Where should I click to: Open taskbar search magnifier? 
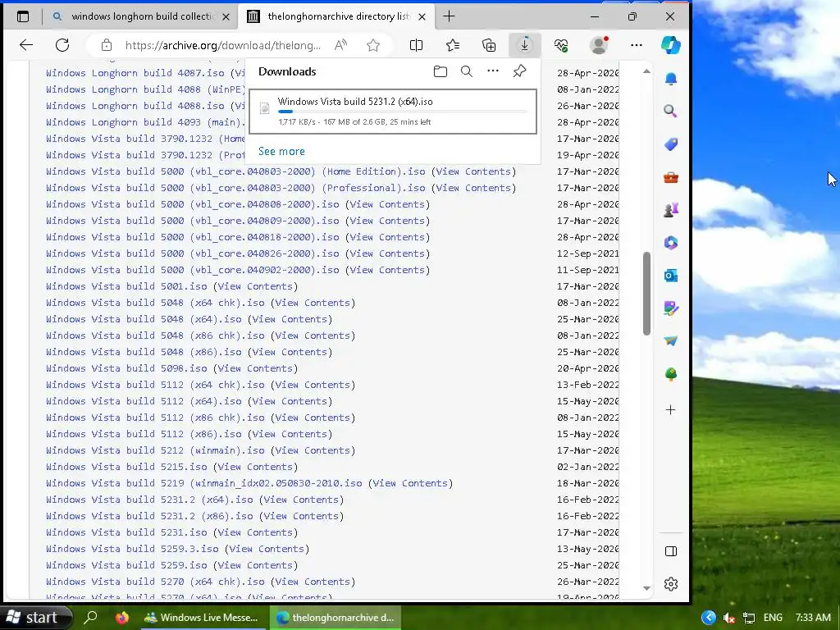(x=91, y=618)
